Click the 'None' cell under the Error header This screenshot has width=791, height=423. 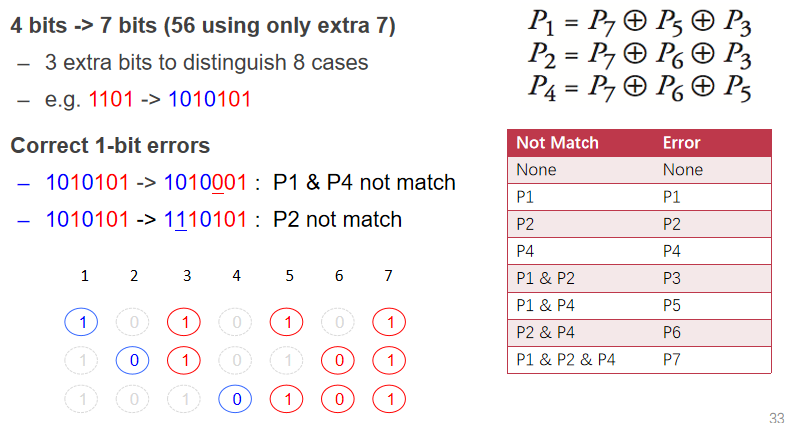(x=682, y=170)
